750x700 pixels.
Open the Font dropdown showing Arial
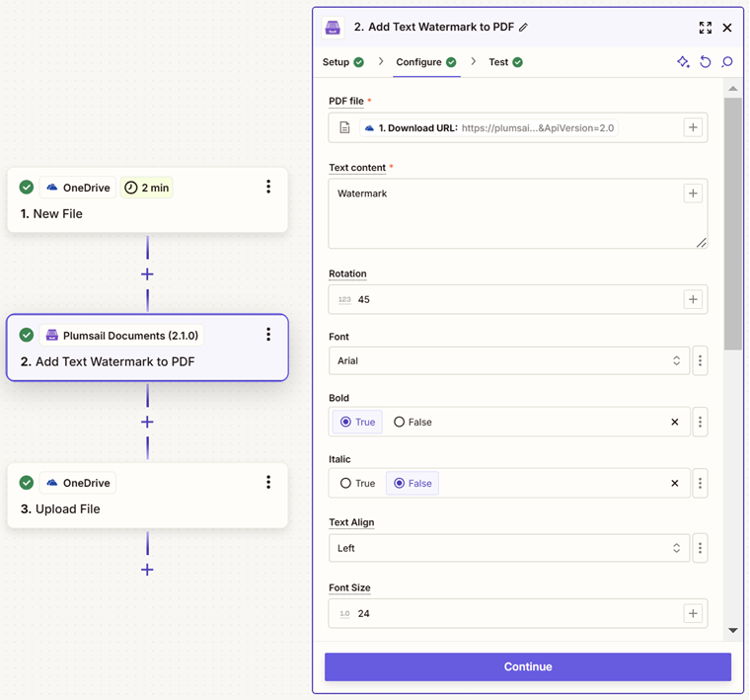509,360
